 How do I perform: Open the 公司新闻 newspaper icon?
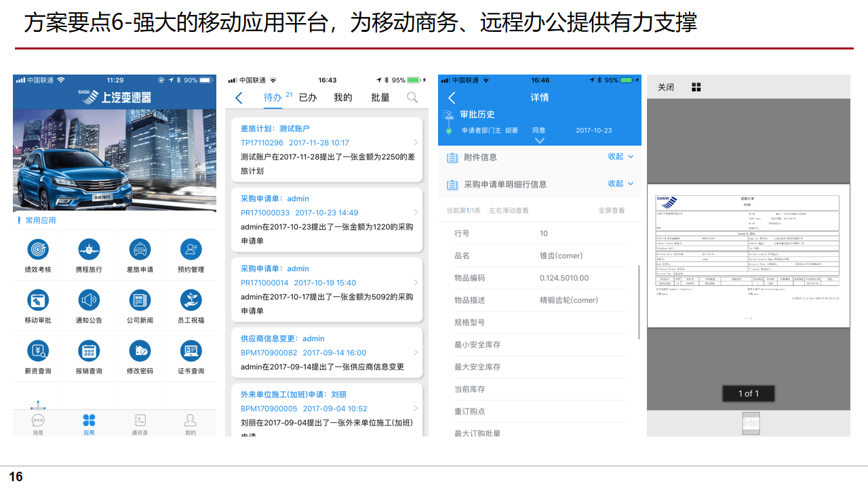point(140,300)
